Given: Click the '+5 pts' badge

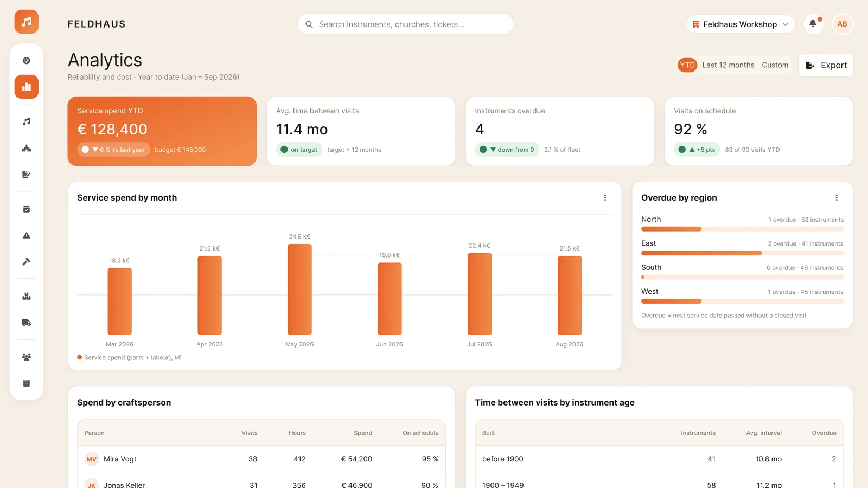Looking at the screenshot, I should tap(697, 150).
